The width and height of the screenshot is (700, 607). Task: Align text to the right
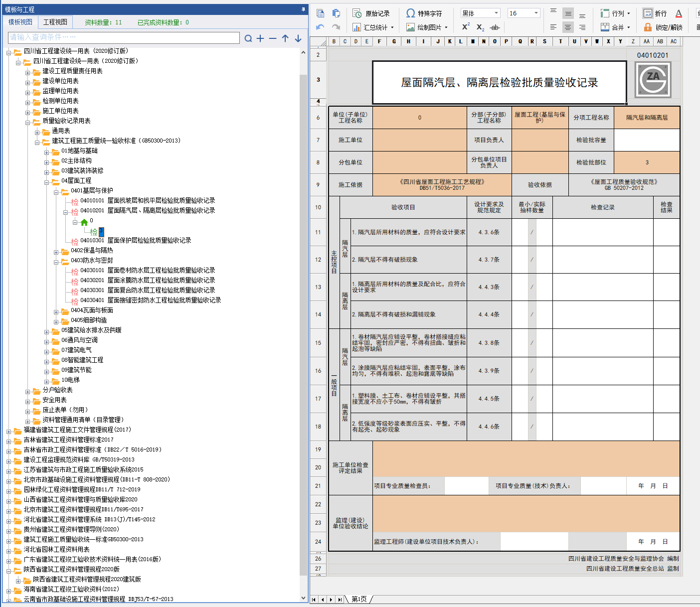(582, 27)
